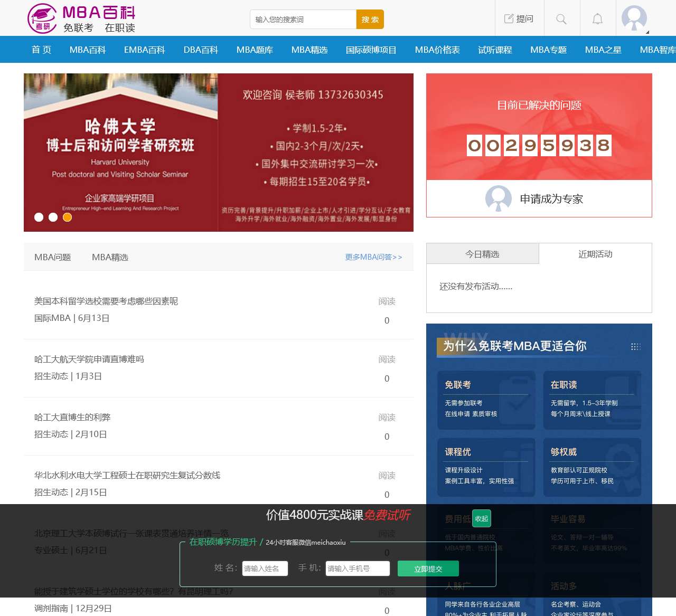Open the 更多MBA问答>> link
676x616 pixels.
[x=373, y=257]
